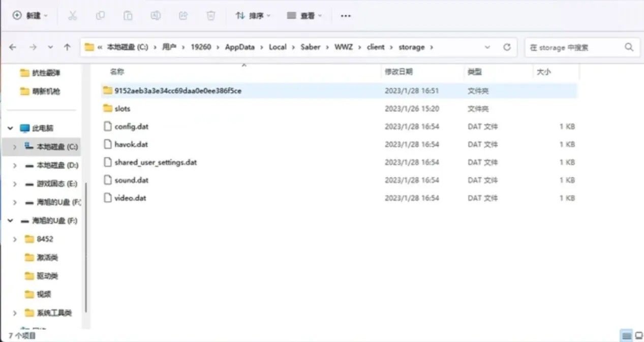This screenshot has height=342, width=644.
Task: Go up one directory level
Action: point(67,47)
